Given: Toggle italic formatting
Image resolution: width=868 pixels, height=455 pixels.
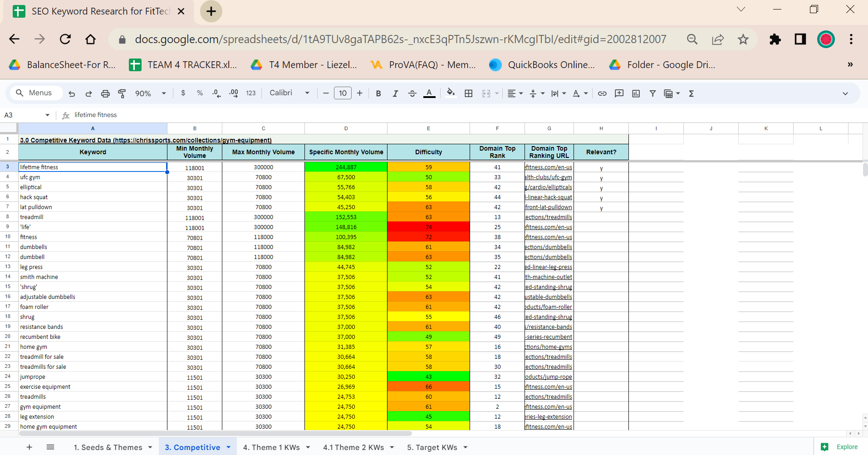Looking at the screenshot, I should click(x=395, y=93).
